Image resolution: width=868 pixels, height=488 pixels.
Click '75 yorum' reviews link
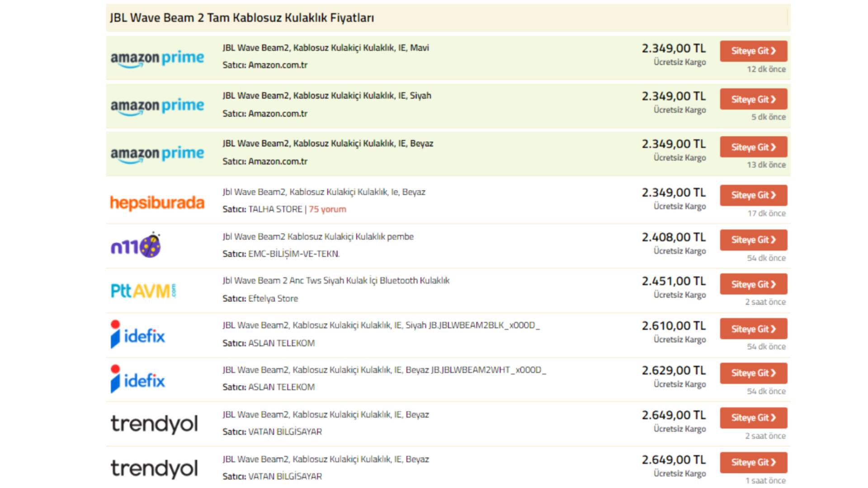click(x=327, y=209)
